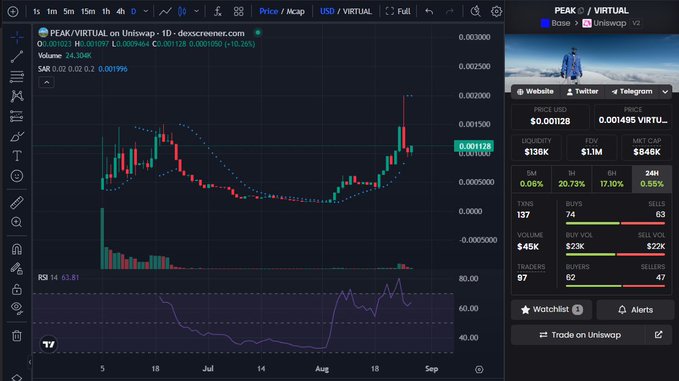This screenshot has width=679, height=381.
Task: Click the go-to-date target icon
Action: pyautogui.click(x=479, y=369)
